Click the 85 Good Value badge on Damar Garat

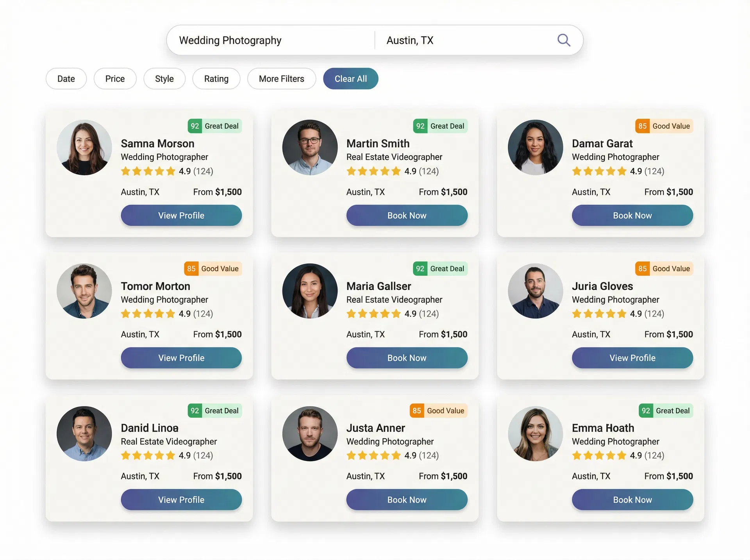(664, 126)
